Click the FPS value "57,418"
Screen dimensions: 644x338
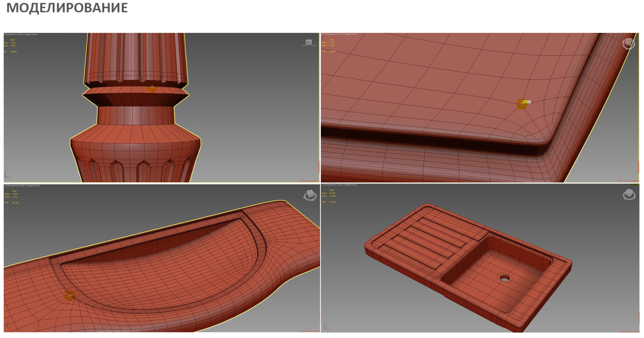coord(333,202)
